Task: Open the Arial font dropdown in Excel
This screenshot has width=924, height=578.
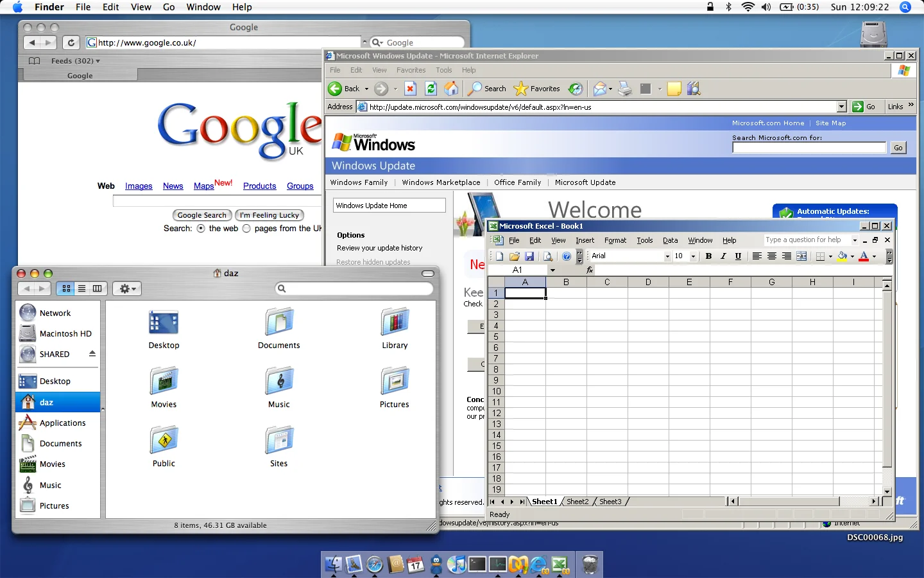Action: (x=667, y=256)
